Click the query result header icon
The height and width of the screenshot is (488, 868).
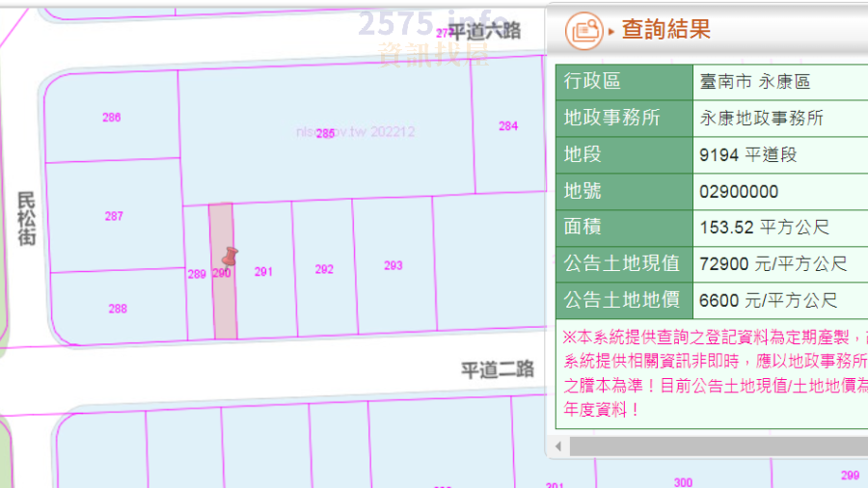coord(584,31)
